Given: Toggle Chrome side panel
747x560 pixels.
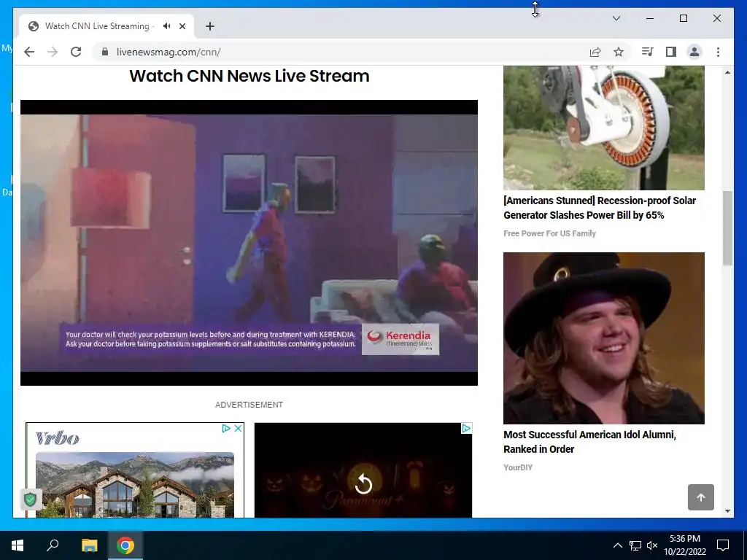Looking at the screenshot, I should pos(671,52).
